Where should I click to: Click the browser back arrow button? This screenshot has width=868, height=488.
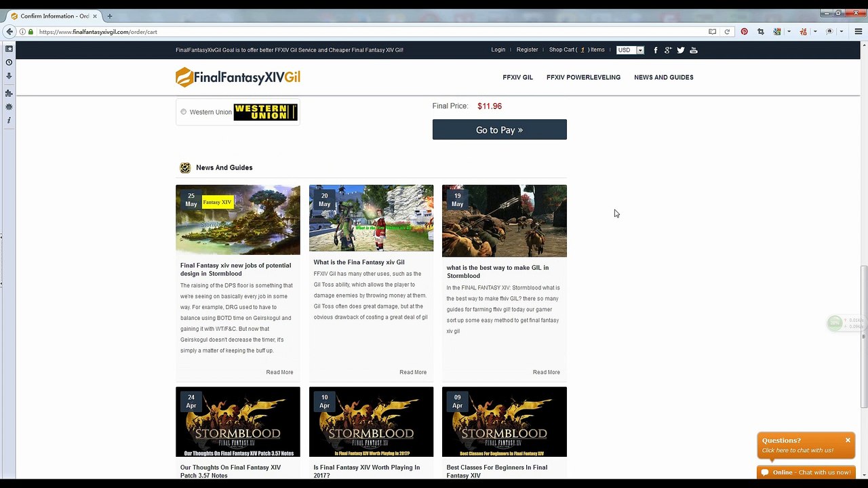click(9, 32)
